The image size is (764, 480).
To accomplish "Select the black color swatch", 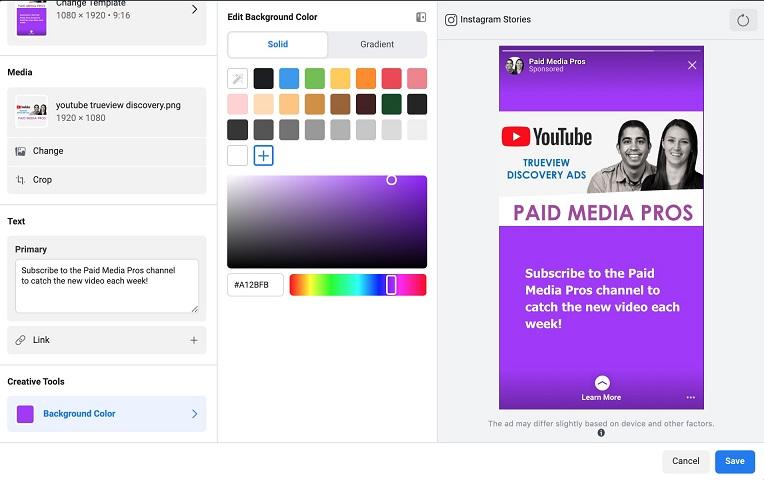I will pyautogui.click(x=263, y=78).
